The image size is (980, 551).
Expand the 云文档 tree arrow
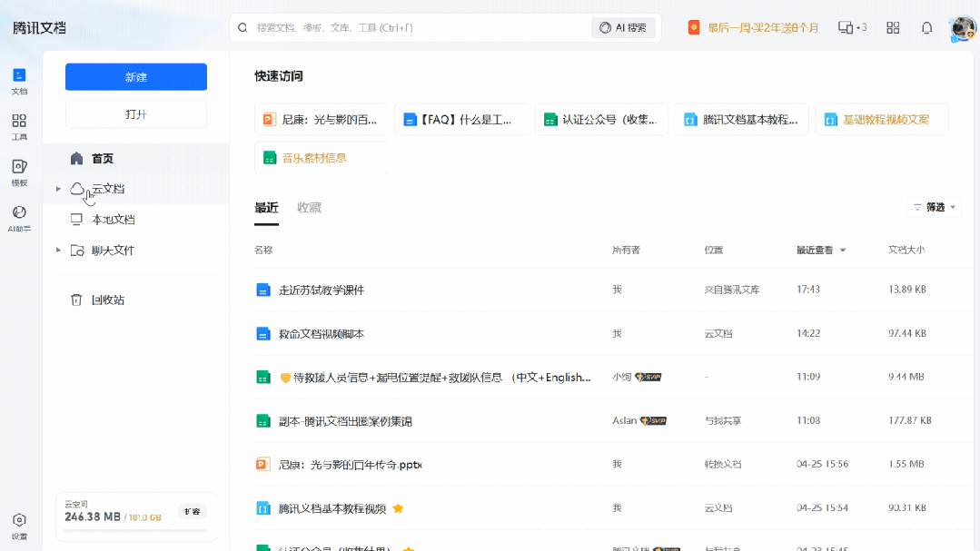[x=58, y=189]
